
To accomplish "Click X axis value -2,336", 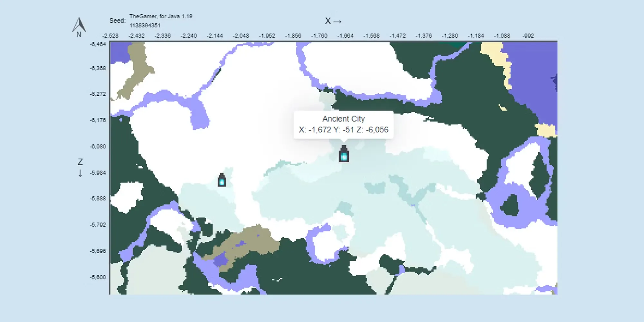I will [162, 36].
